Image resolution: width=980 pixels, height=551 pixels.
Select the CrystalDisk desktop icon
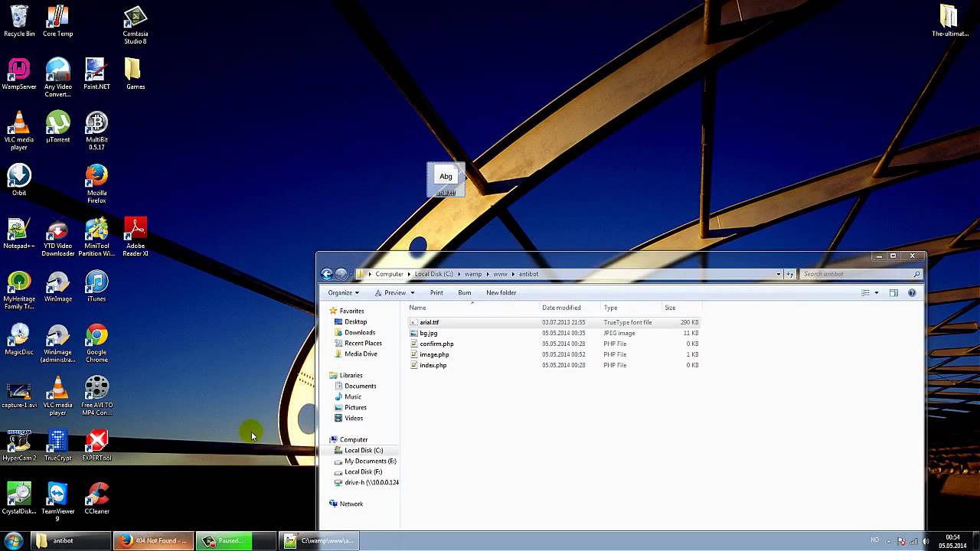point(19,498)
